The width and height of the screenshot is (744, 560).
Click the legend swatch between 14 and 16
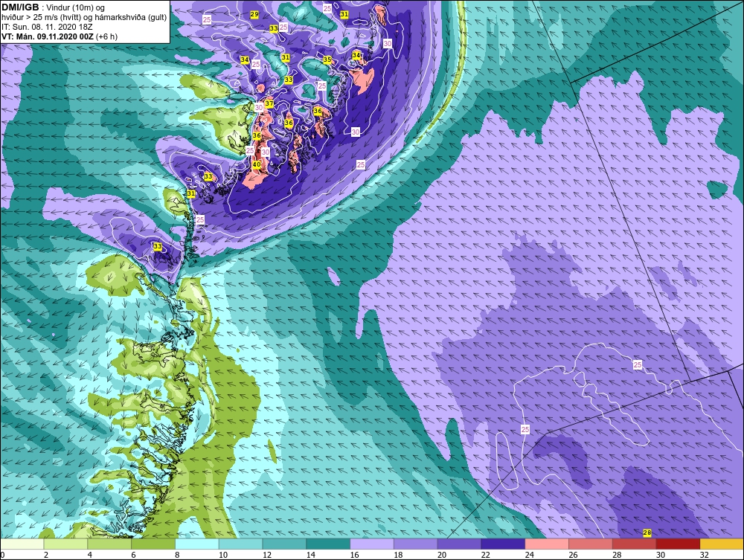coord(328,544)
